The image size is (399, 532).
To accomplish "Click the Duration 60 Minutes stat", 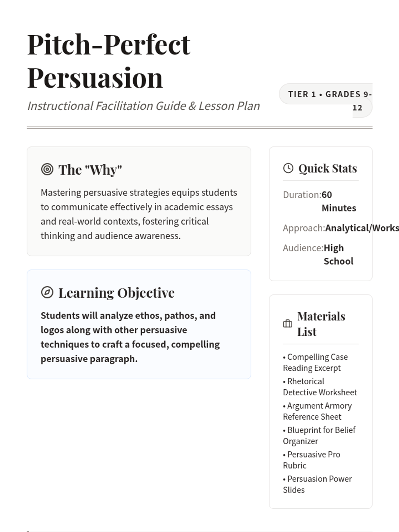I will click(x=320, y=201).
